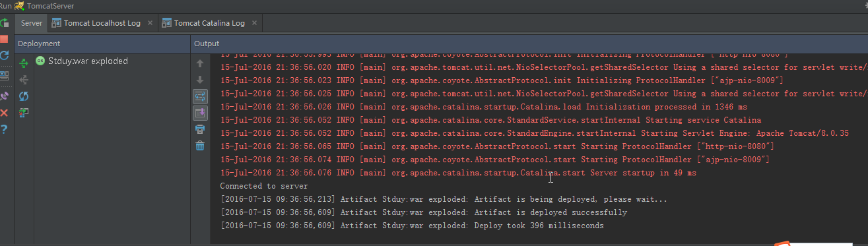Close the Tomcat Localhost Log tab

coord(150,23)
